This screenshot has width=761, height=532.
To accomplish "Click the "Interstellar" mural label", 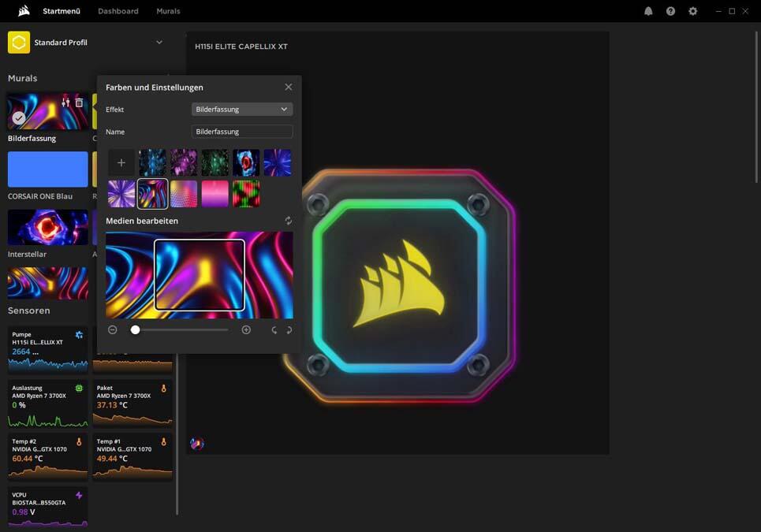I will (27, 254).
